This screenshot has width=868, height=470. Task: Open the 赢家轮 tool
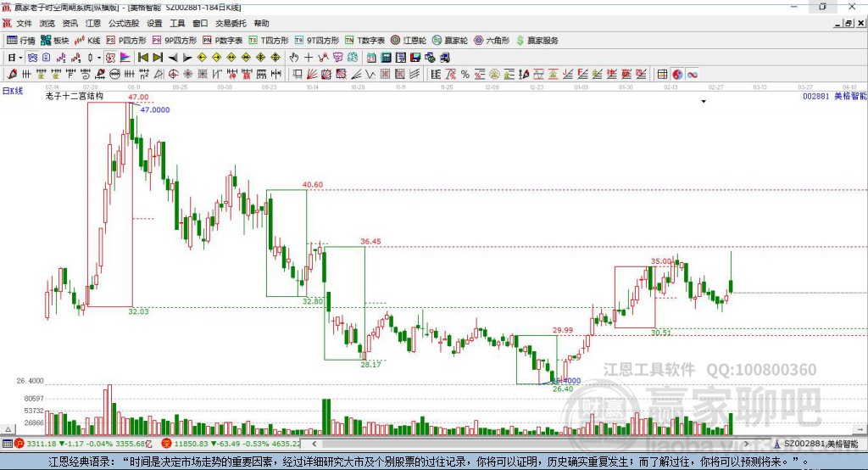point(450,41)
